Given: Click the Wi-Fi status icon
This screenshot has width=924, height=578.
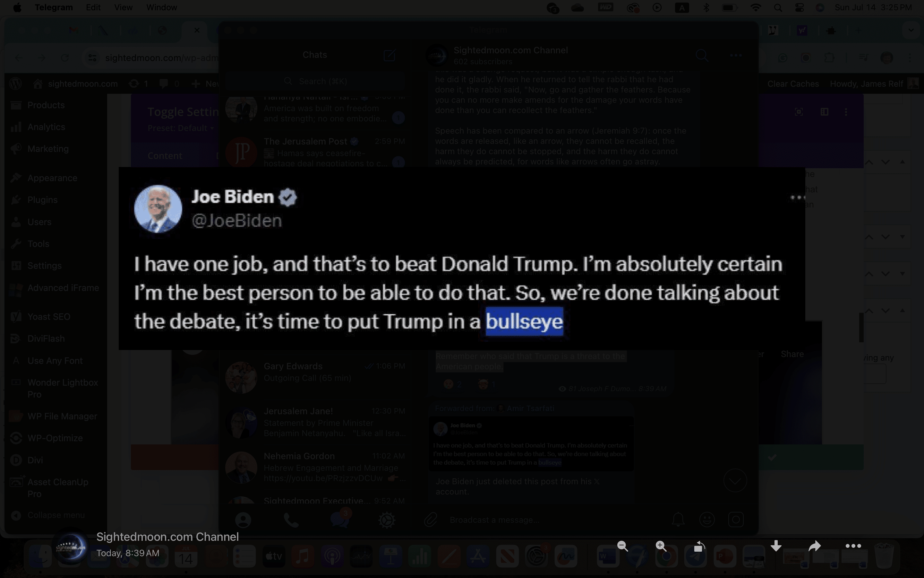Looking at the screenshot, I should click(x=755, y=8).
